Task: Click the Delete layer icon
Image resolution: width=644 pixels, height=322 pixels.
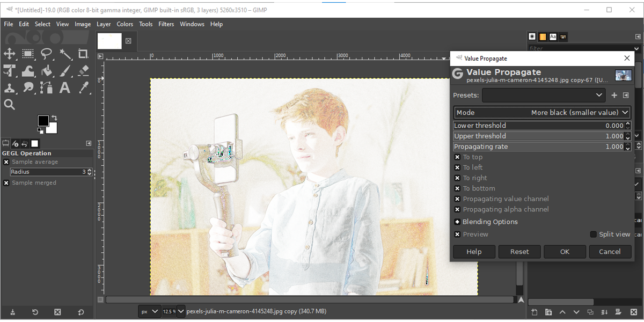Action: [x=633, y=311]
